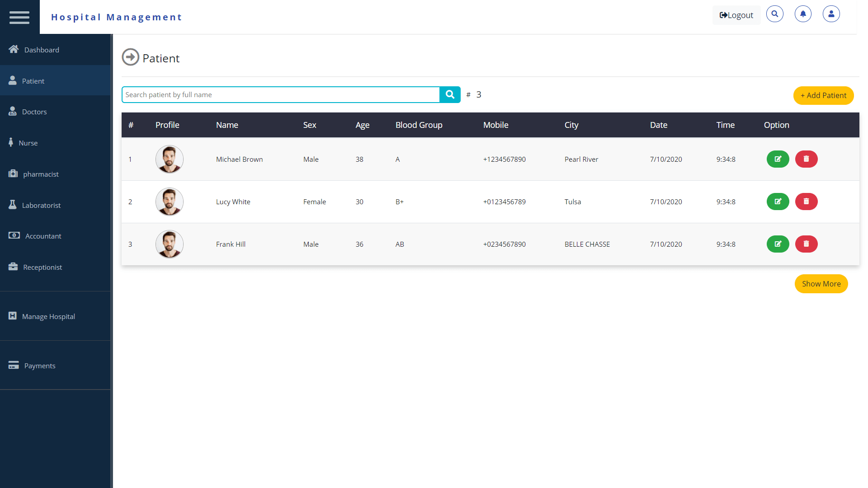Navigate to the Payments section
868x488 pixels.
(x=40, y=366)
